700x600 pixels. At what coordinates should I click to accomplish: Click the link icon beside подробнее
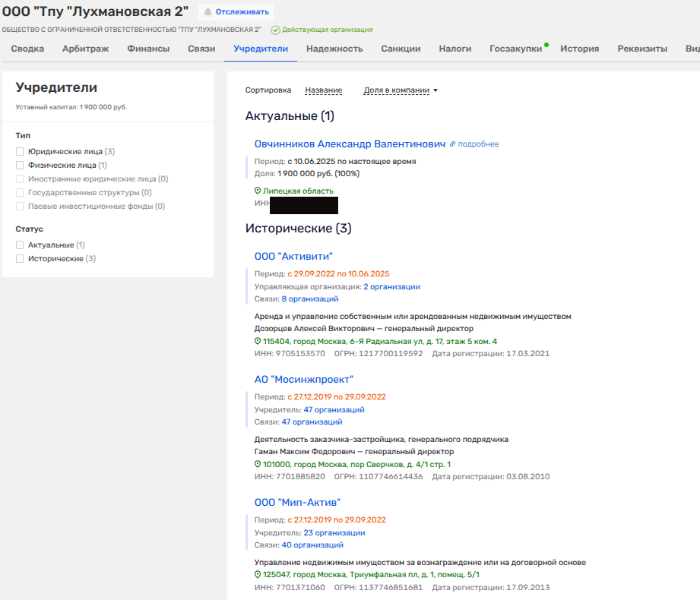coord(452,144)
